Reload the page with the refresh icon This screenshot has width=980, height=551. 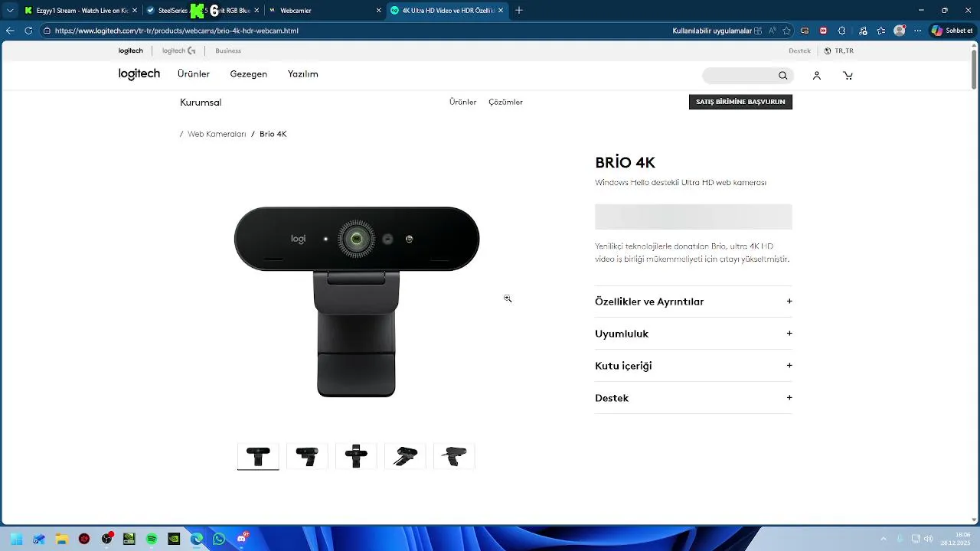point(28,31)
